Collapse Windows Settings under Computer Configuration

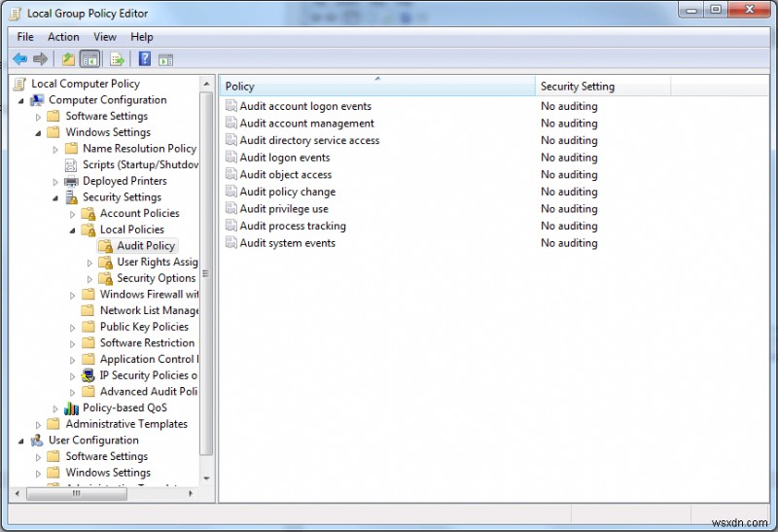coord(38,133)
